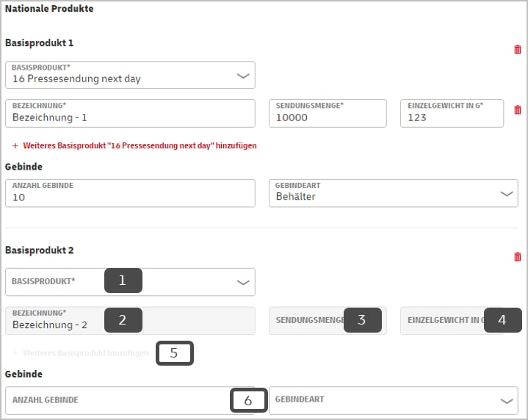Click the Sendungsmenge field containing 10000
The width and height of the screenshot is (528, 420).
click(x=327, y=114)
